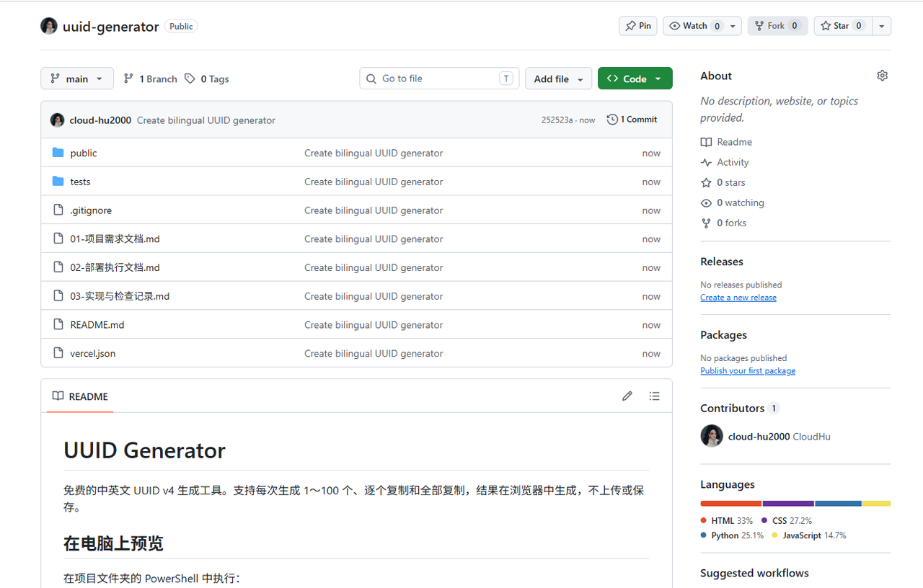
Task: Select the README tab
Action: (x=80, y=396)
